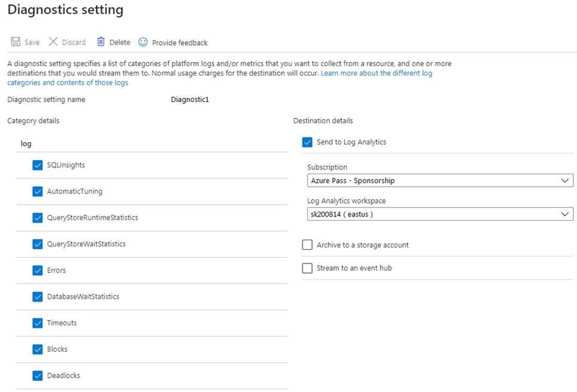Enable Archive to a storage account
Screen dimensions: 577x392
click(x=307, y=245)
